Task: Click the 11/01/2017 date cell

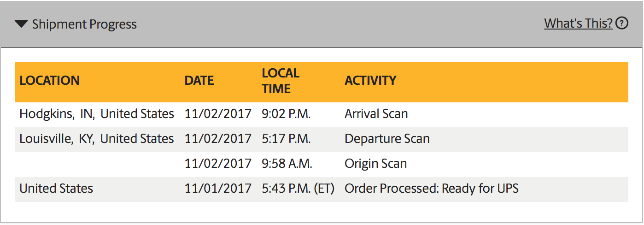Action: 218,189
